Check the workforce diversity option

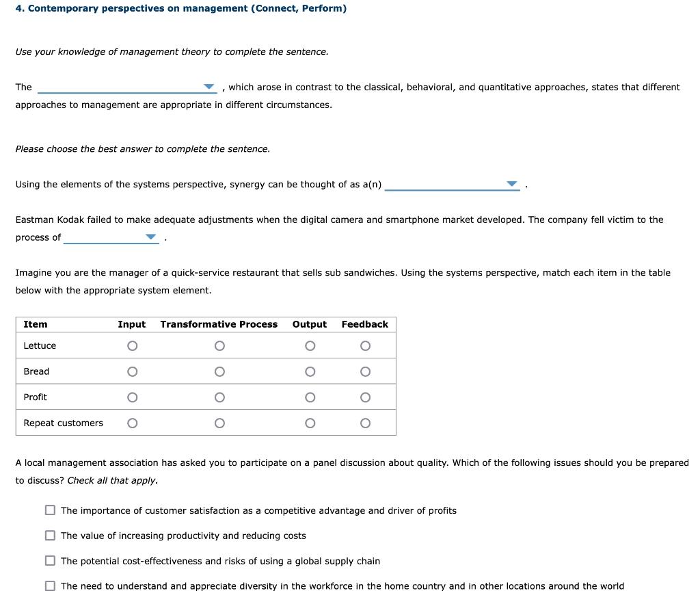(x=50, y=586)
